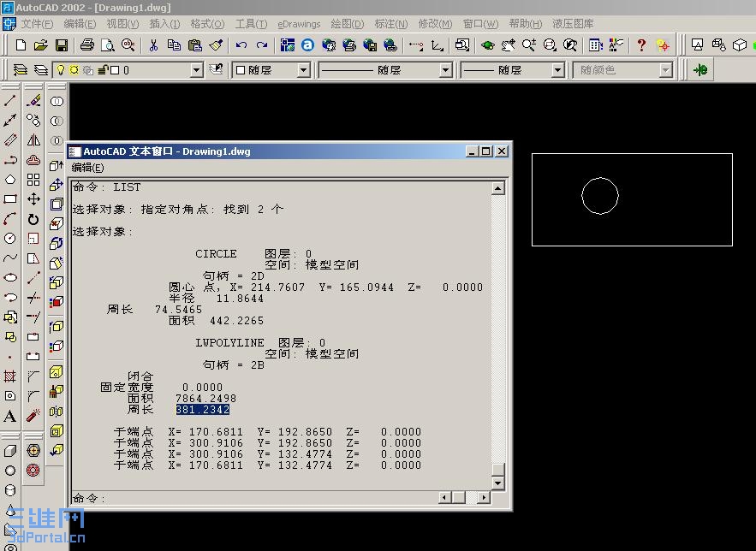Select the Move modify tool
This screenshot has height=551, width=756.
[33, 198]
